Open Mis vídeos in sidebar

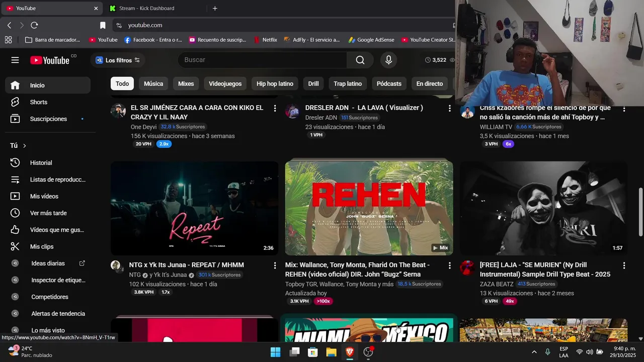coord(48,196)
